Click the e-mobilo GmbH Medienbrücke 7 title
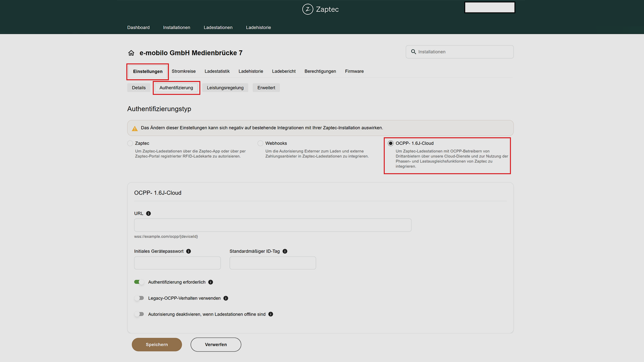Screen dimensions: 644x362 coord(191,53)
